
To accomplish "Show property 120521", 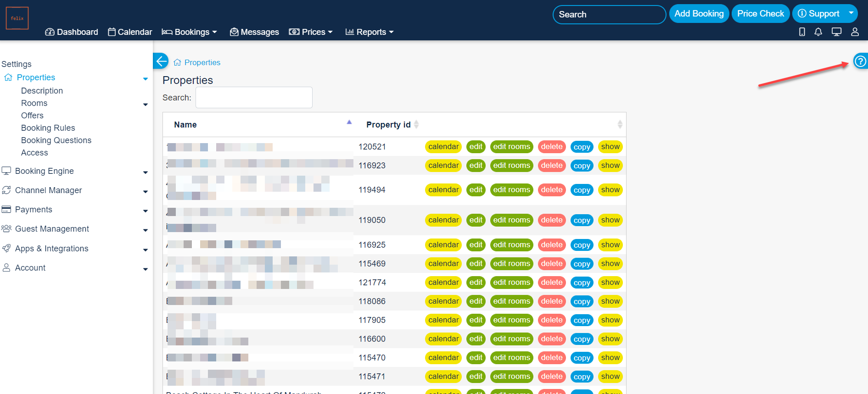I will click(x=610, y=147).
